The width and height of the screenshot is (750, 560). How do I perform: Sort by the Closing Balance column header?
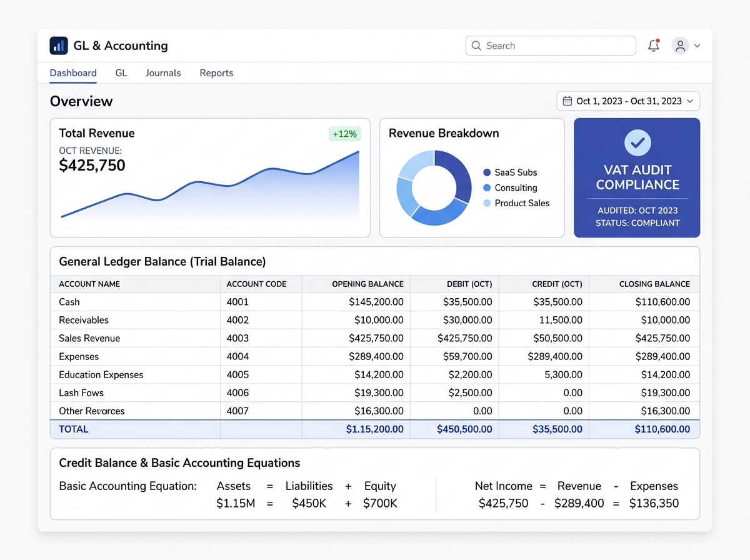pos(654,284)
